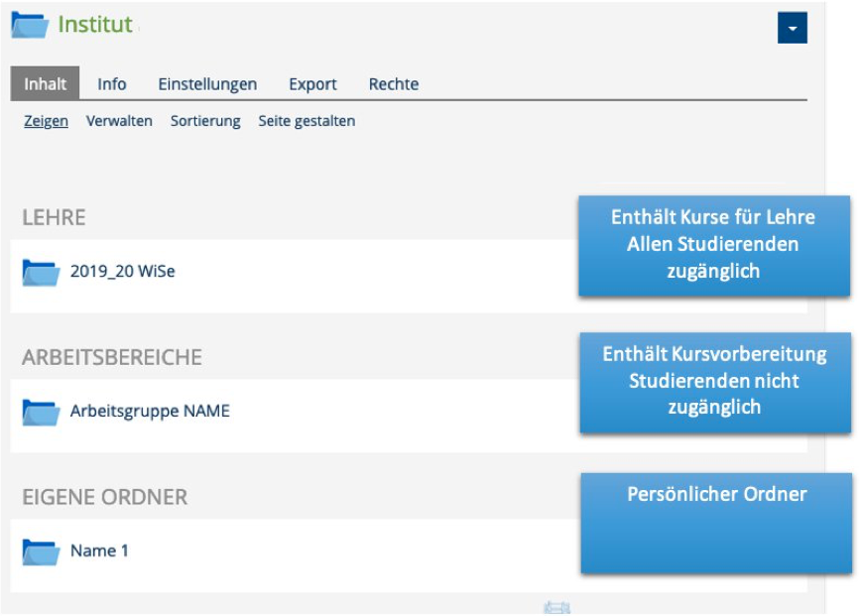Screen dimensions: 861x616
Task: Click the Arbeitsgruppe NAME folder icon
Action: pos(42,413)
